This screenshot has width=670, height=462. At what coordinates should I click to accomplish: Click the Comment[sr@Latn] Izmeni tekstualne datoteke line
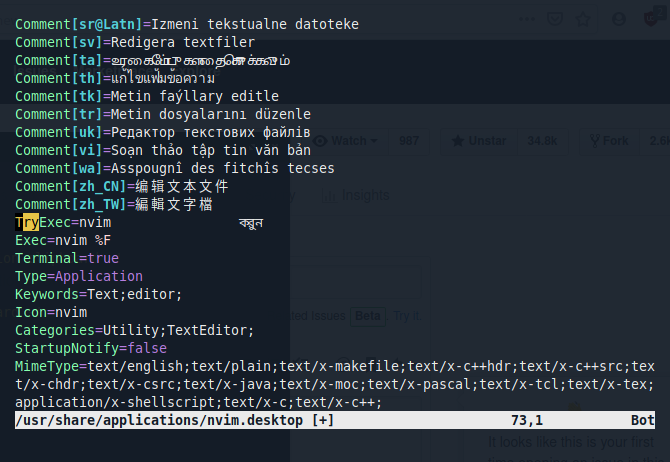coord(187,24)
